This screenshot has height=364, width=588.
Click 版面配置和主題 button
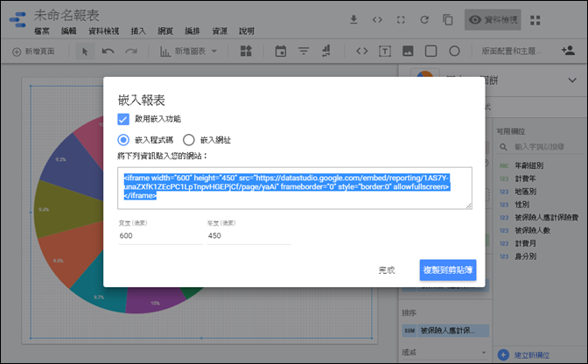[512, 51]
